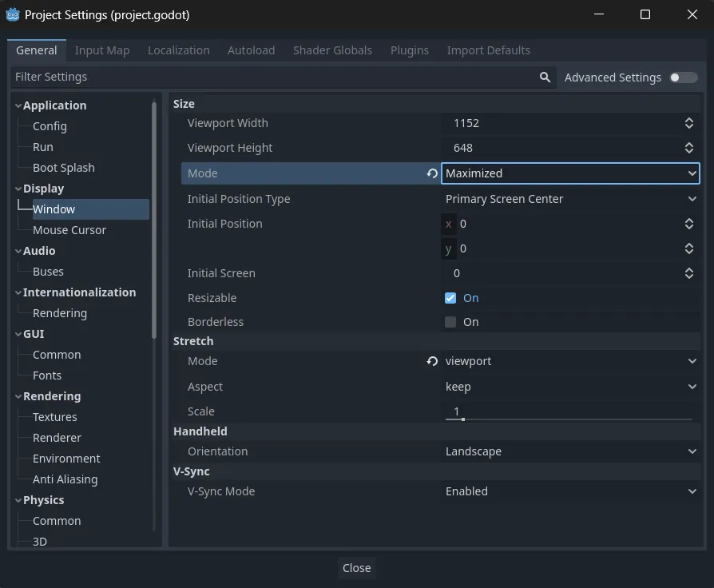Switch to the Import Defaults tab
The height and width of the screenshot is (588, 714).
point(488,50)
